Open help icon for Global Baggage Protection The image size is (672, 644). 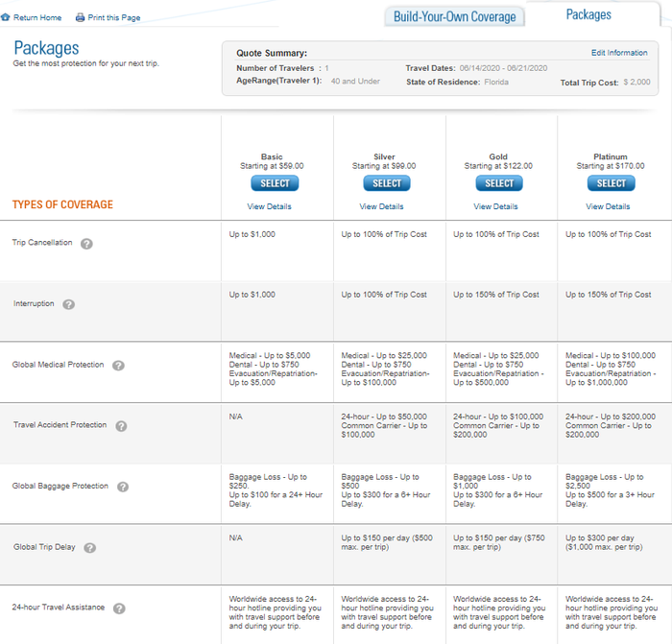point(123,487)
